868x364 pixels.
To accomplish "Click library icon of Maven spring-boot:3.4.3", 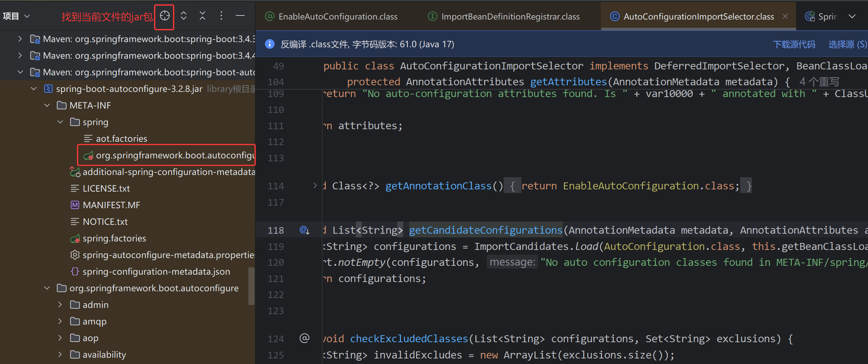I will click(35, 39).
